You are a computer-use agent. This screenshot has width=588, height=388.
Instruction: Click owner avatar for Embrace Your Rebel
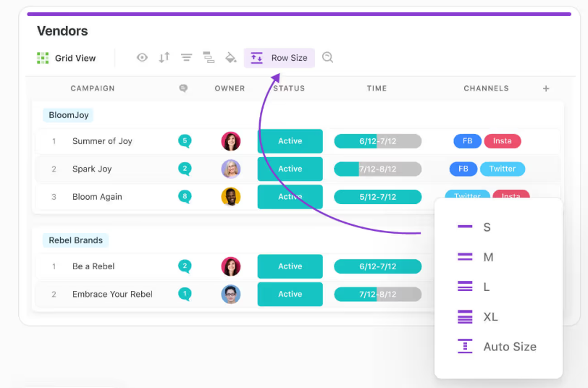[x=230, y=295]
